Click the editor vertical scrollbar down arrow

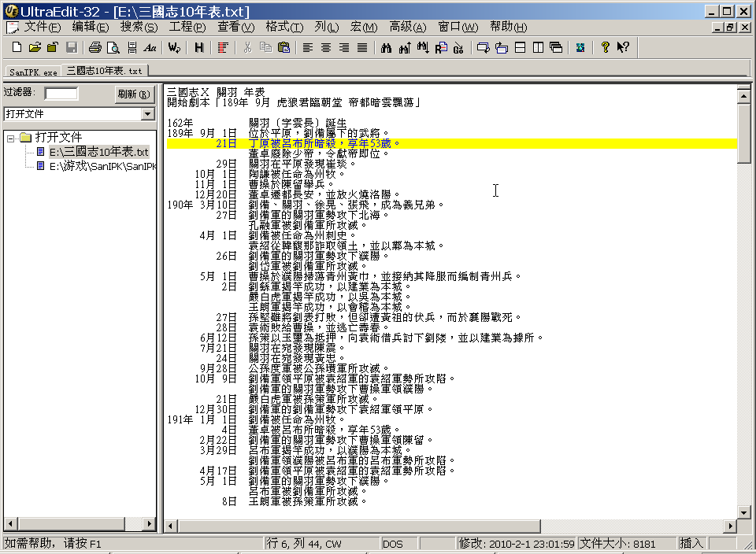[x=743, y=512]
